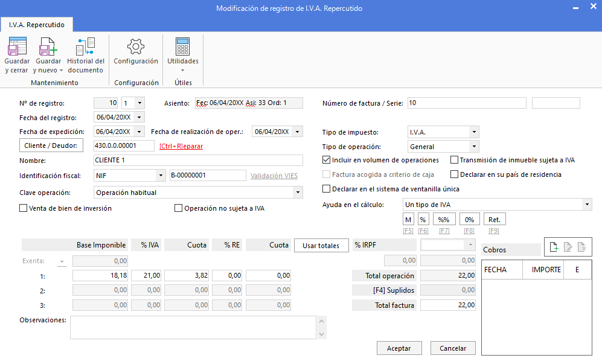Image resolution: width=602 pixels, height=364 pixels.
Task: Click the delete cobro icon
Action: point(581,247)
